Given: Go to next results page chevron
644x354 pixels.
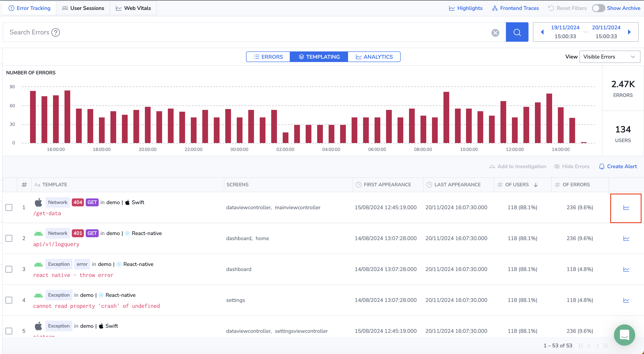Looking at the screenshot, I should (x=597, y=346).
